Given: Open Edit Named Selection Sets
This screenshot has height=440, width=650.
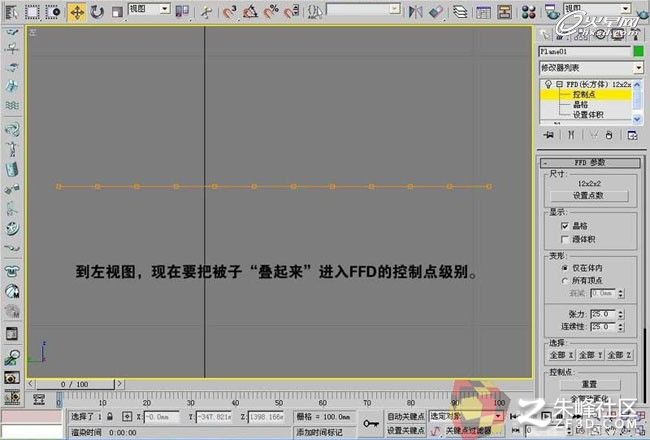Looking at the screenshot, I should [315, 12].
